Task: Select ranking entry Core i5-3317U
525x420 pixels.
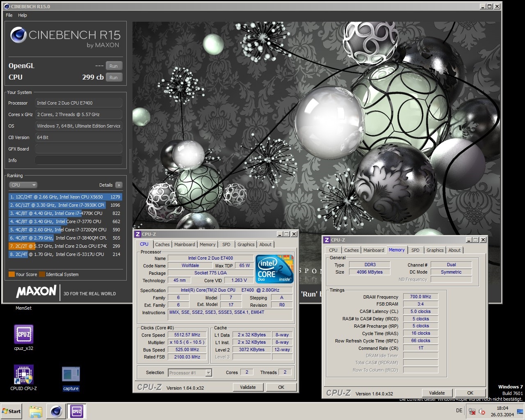Action: (x=65, y=254)
